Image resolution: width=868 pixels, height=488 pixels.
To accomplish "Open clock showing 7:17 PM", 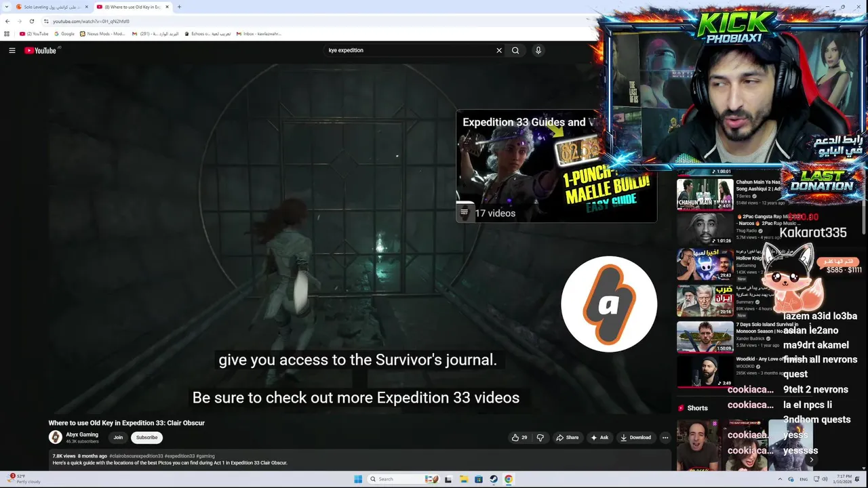I will click(x=843, y=479).
